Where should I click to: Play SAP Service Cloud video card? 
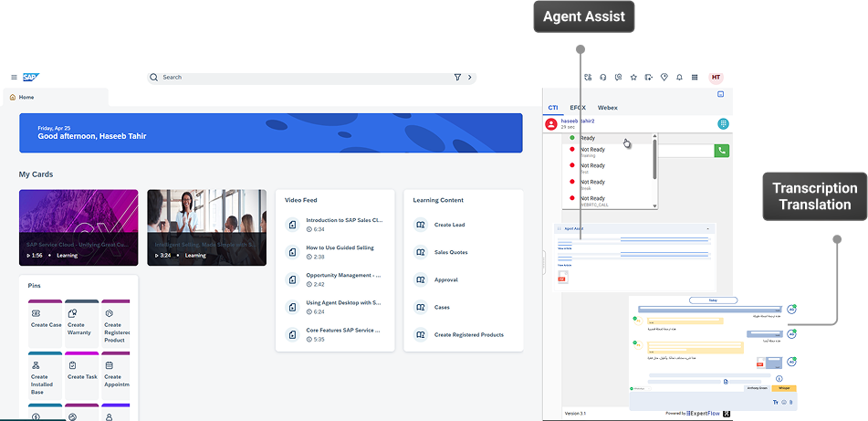78,227
